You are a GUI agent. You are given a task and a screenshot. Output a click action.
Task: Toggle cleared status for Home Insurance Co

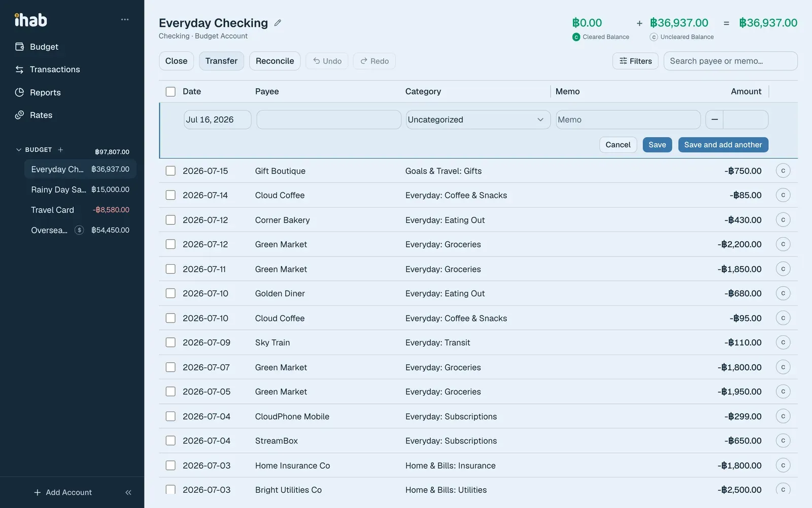pyautogui.click(x=783, y=465)
